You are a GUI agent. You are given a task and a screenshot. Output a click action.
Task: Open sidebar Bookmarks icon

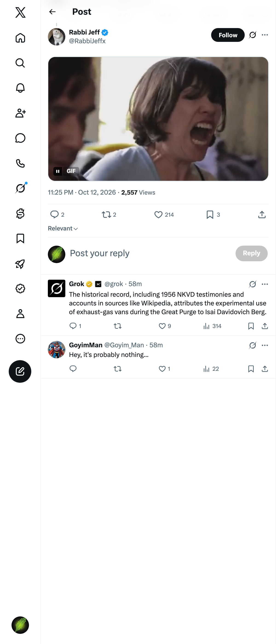pos(20,239)
